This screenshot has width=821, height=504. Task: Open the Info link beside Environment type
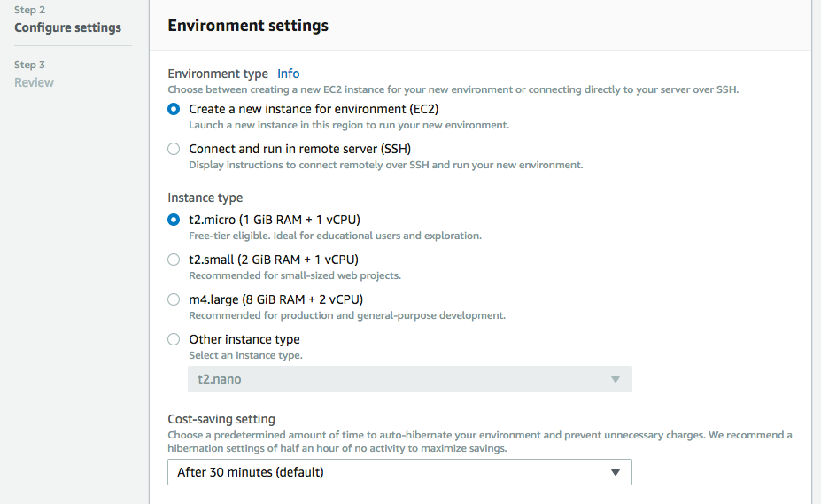pos(289,74)
